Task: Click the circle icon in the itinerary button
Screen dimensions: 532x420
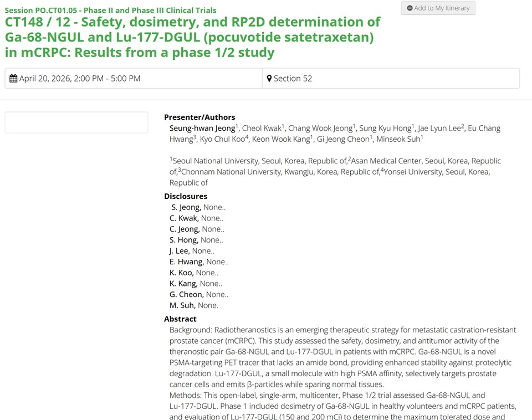Action: (410, 8)
